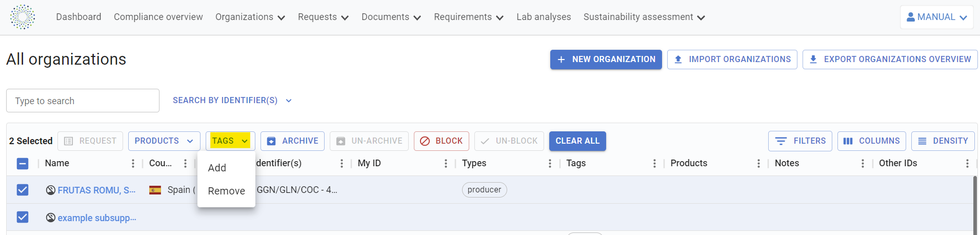Click the dotted circle app logo
The width and height of the screenshot is (980, 235).
pyautogui.click(x=23, y=17)
